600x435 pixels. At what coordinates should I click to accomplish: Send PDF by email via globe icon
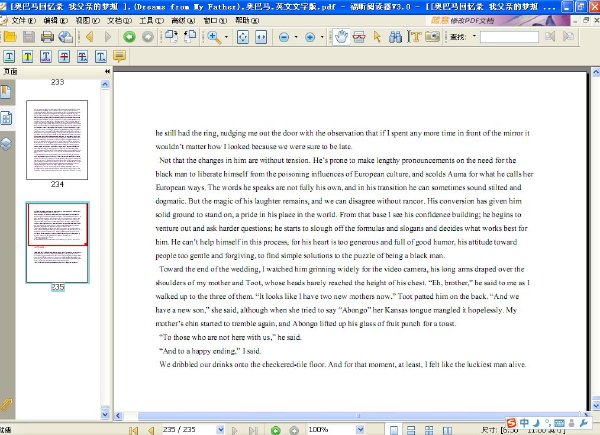coord(65,37)
